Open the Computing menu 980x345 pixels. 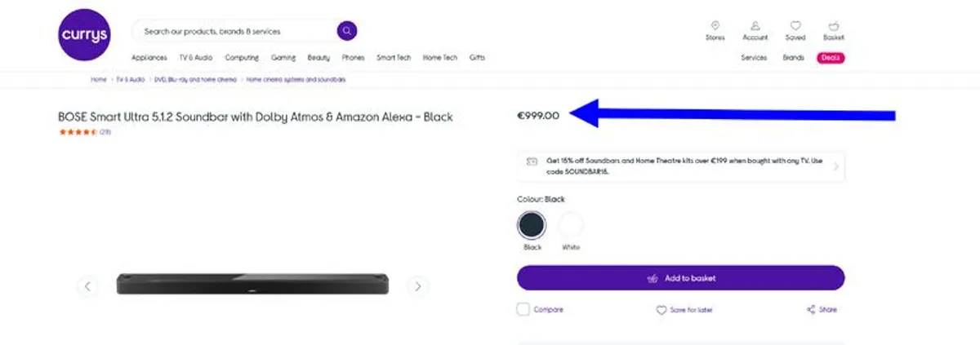[x=242, y=58]
